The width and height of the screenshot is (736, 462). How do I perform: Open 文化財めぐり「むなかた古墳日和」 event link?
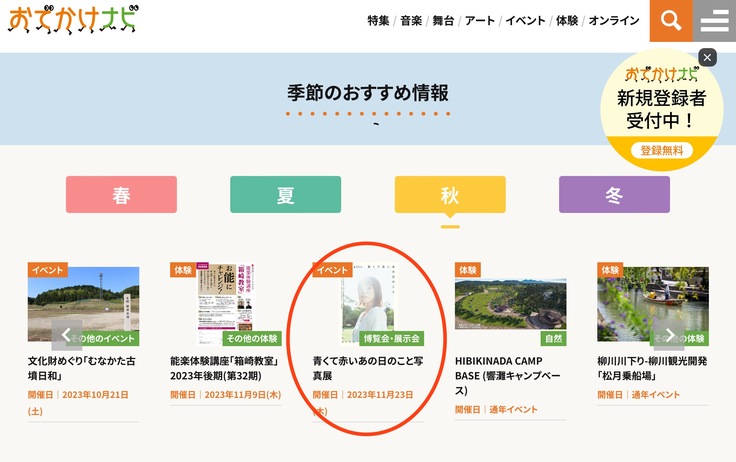(x=83, y=367)
